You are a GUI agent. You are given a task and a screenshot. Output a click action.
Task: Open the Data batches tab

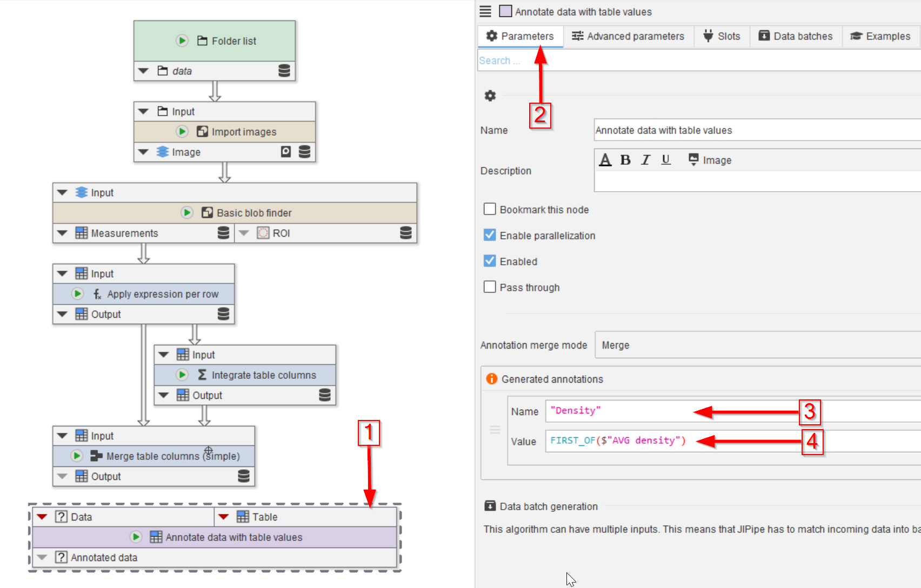[x=796, y=36]
